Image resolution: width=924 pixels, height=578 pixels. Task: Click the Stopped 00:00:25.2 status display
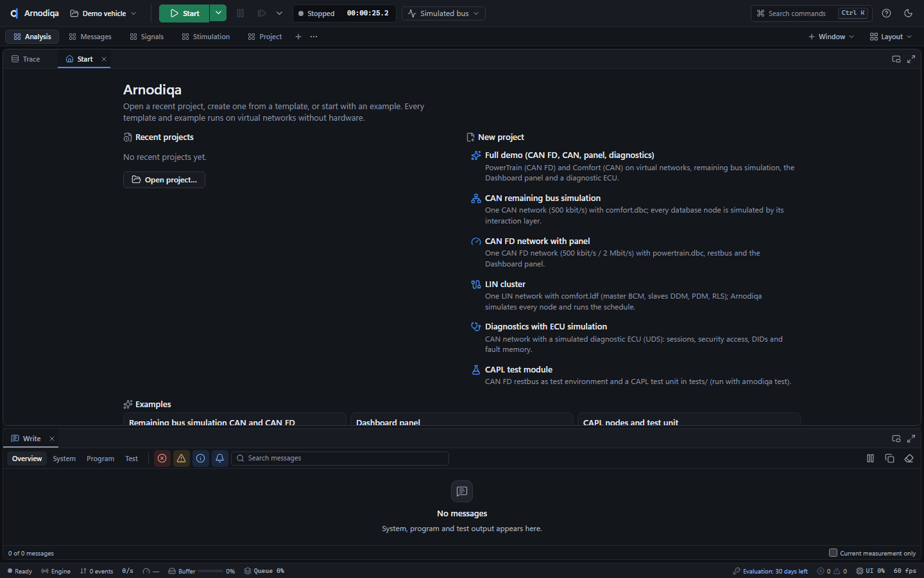coord(343,13)
